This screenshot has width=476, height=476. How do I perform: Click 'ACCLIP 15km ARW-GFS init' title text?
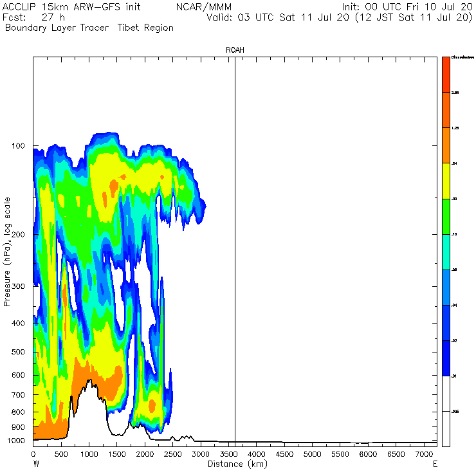point(71,6)
